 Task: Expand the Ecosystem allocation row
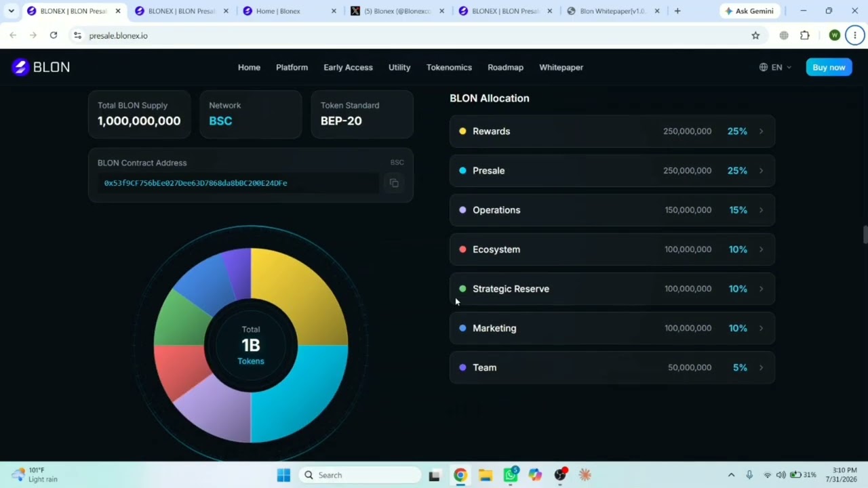[x=612, y=249]
